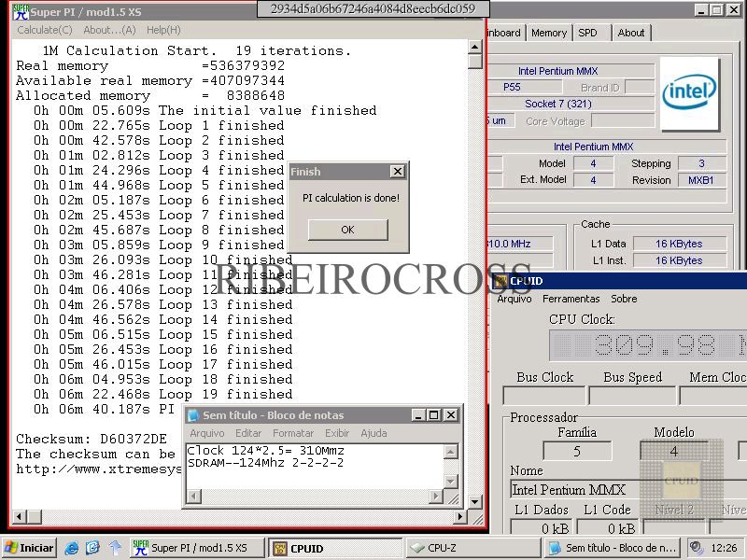Click 'Loop 19 finished' line in Super PI

coord(162,394)
